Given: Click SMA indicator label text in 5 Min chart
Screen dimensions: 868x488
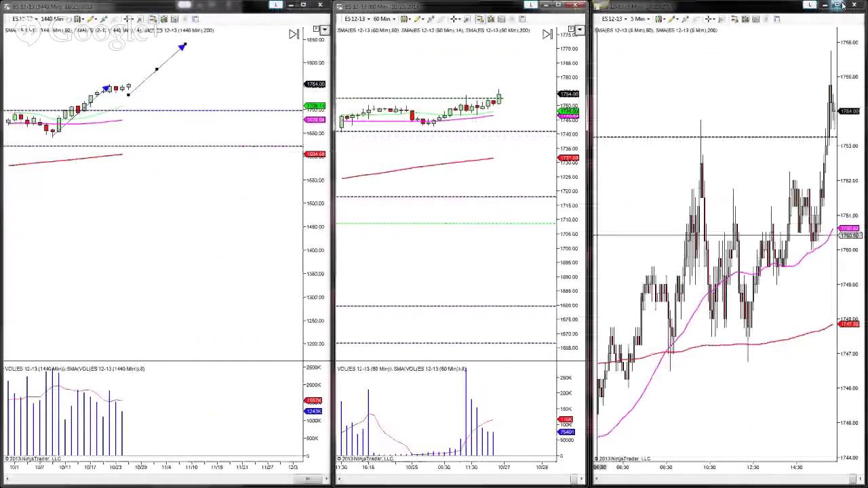Looking at the screenshot, I should (x=656, y=30).
